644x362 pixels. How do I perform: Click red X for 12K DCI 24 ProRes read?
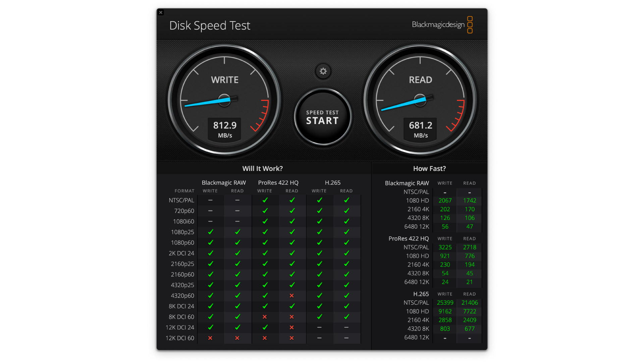click(291, 327)
